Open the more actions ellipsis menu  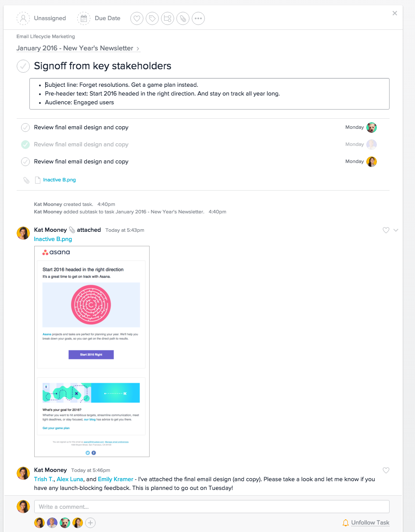198,18
